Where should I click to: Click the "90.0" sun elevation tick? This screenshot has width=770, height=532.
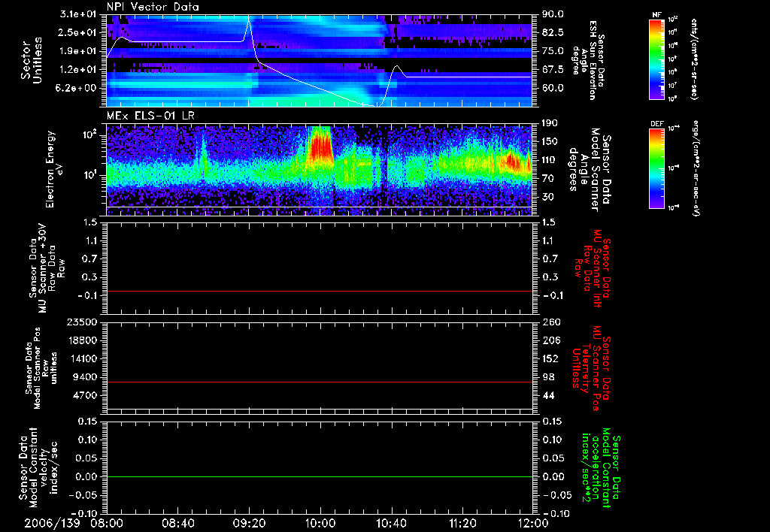pyautogui.click(x=553, y=14)
